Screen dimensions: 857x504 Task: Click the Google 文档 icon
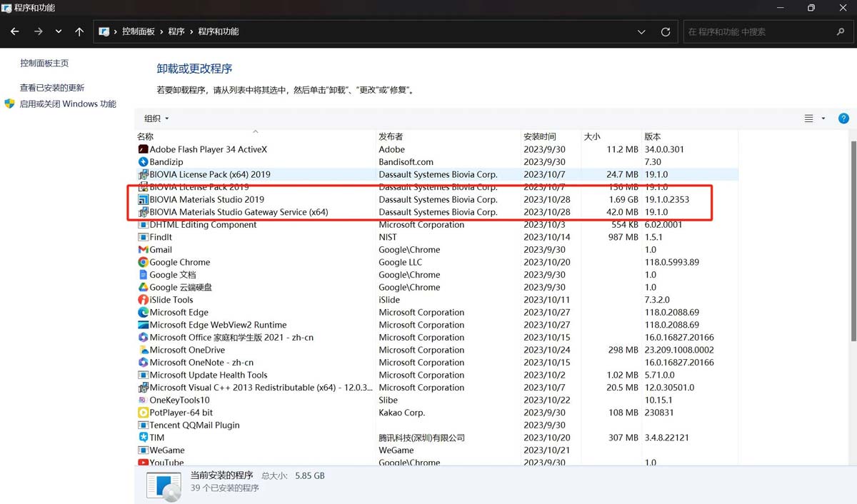[x=143, y=275]
